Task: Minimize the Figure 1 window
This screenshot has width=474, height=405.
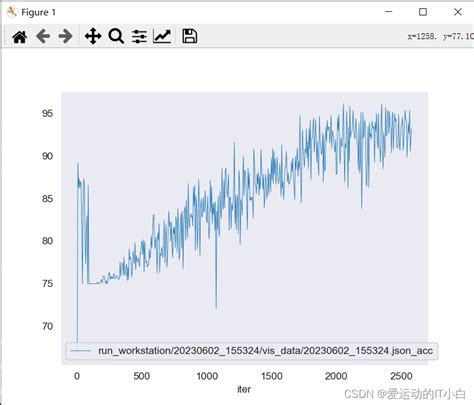Action: coord(388,12)
